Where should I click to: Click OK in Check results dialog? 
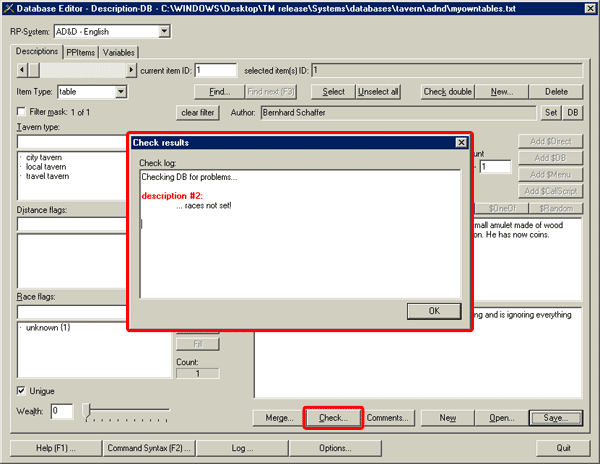coord(433,311)
